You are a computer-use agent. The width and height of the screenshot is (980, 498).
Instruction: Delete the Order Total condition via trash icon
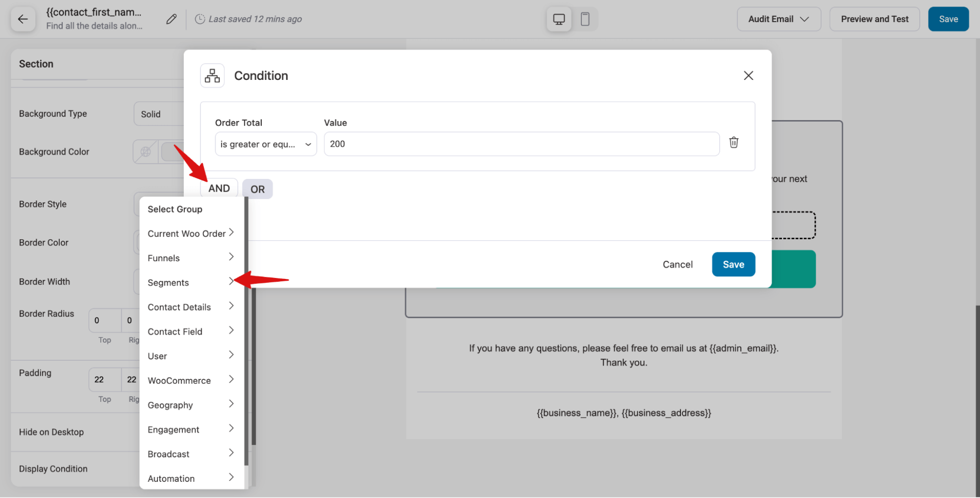pos(733,142)
